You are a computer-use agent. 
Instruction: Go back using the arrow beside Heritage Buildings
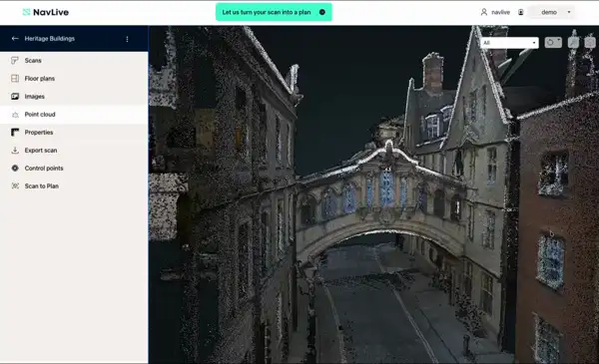(15, 39)
